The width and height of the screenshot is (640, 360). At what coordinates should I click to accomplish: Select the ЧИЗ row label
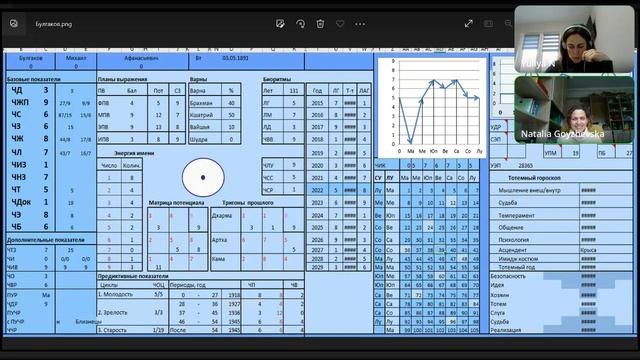19,164
